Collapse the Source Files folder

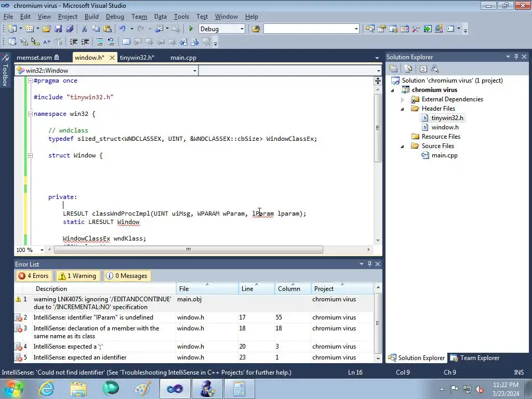click(x=403, y=146)
